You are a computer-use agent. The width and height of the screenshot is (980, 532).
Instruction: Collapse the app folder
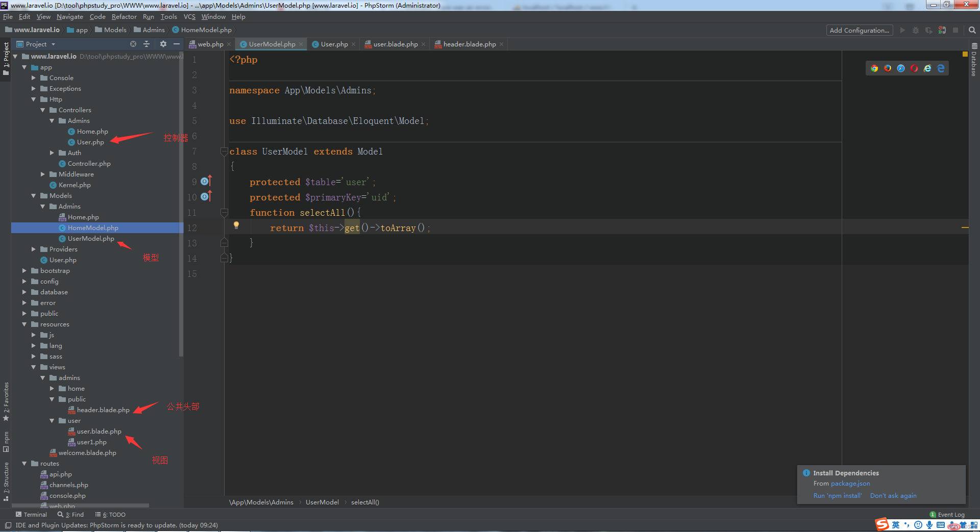(x=24, y=67)
